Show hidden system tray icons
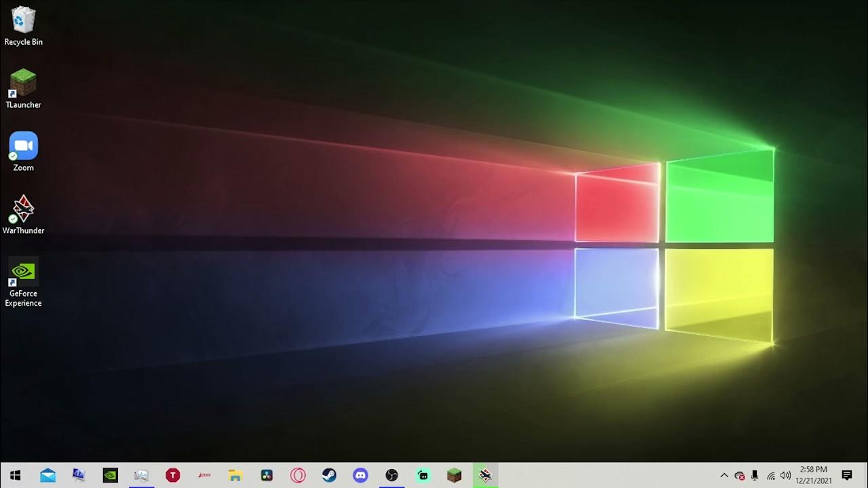Screen dimensions: 868x488 coord(724,476)
